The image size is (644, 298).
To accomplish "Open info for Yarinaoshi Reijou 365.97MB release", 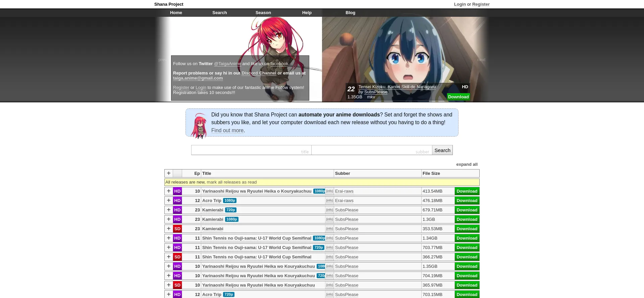I will pyautogui.click(x=329, y=285).
